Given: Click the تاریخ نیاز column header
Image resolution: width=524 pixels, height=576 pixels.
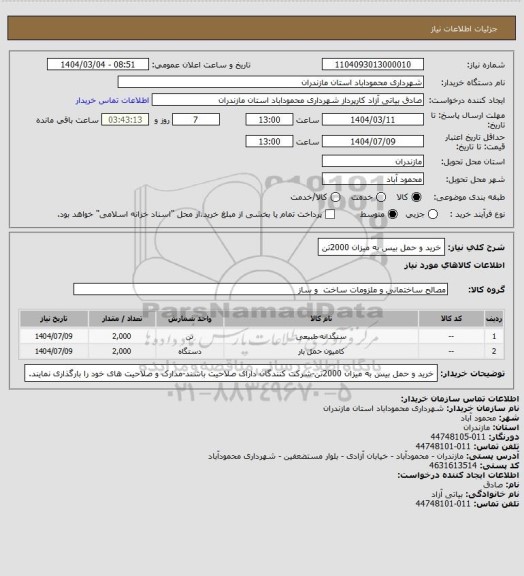Looking at the screenshot, I should point(54,318).
